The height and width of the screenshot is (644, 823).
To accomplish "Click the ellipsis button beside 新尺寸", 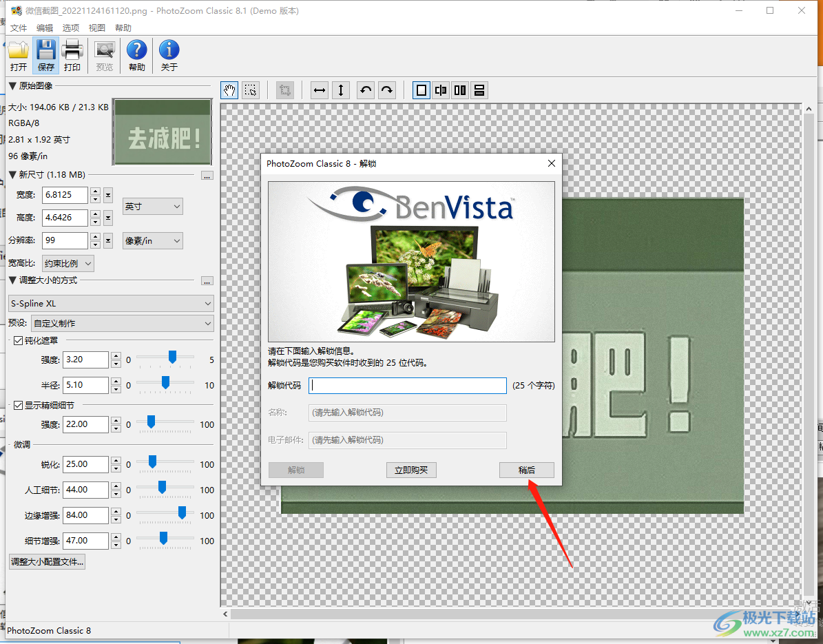I will [x=207, y=176].
